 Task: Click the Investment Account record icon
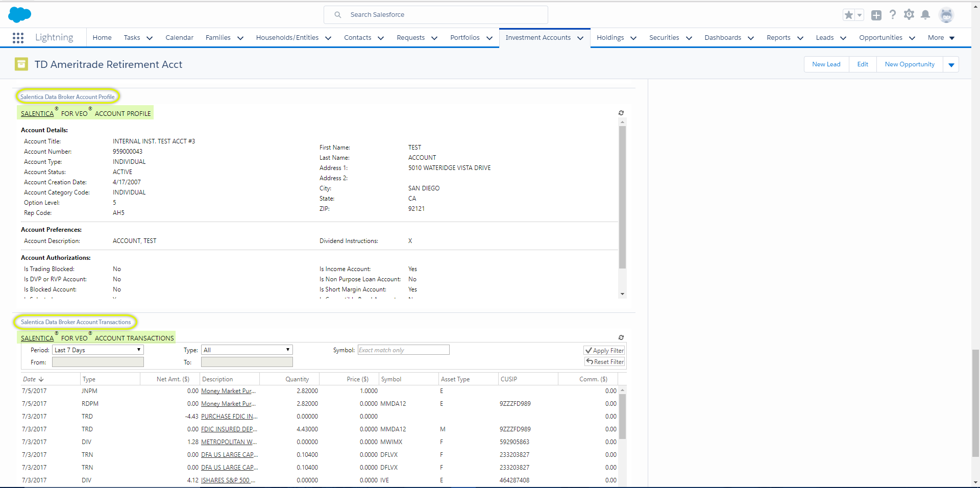coord(21,64)
